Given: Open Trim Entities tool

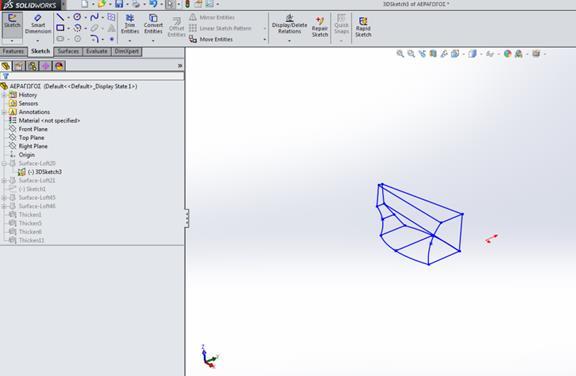Looking at the screenshot, I should coord(130,24).
